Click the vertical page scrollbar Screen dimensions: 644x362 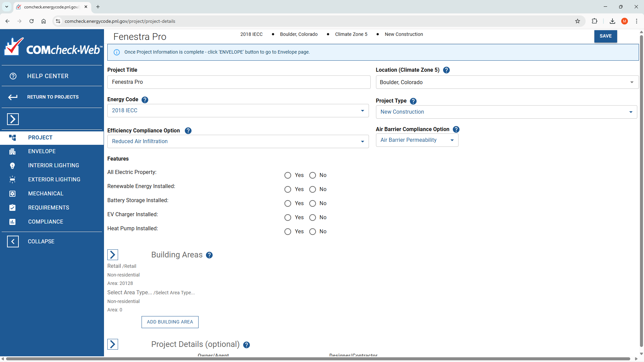point(641,191)
